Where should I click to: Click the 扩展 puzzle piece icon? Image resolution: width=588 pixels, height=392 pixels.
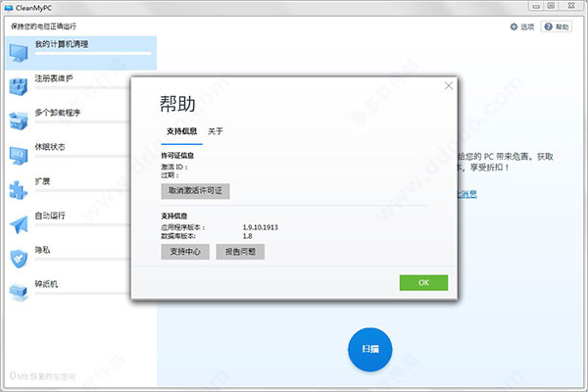point(19,190)
